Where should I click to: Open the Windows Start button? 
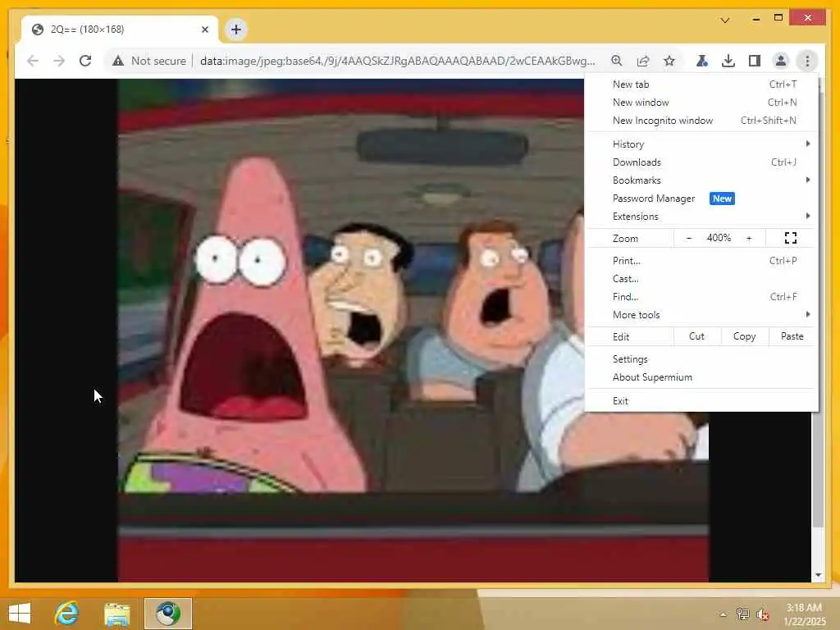[20, 614]
